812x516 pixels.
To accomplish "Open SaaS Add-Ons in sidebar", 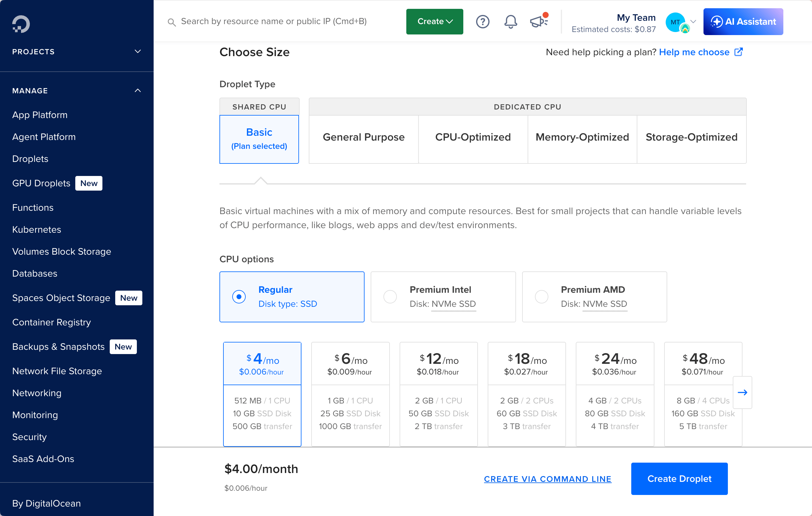I will (43, 459).
